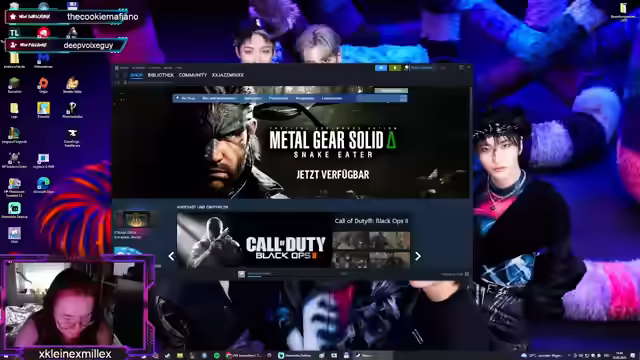Open the XXJAZZMINXX profile tab
Viewport: 640px width, 360px height.
(228, 75)
